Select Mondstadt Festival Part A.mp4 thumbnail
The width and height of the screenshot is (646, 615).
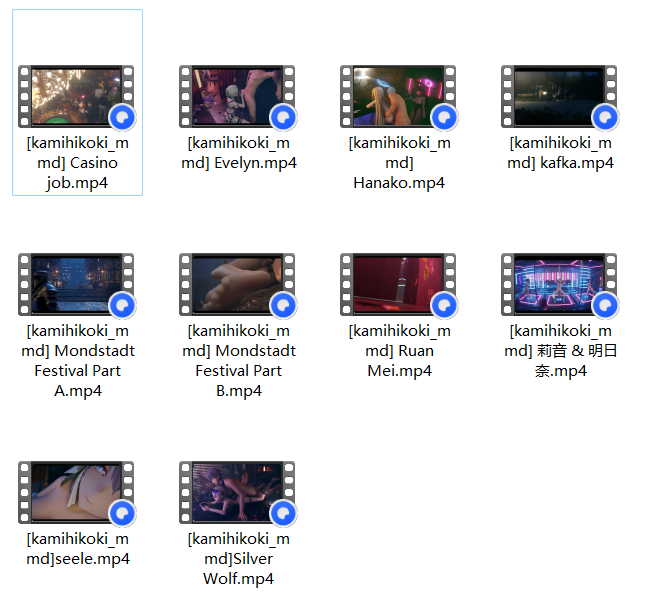[76, 284]
